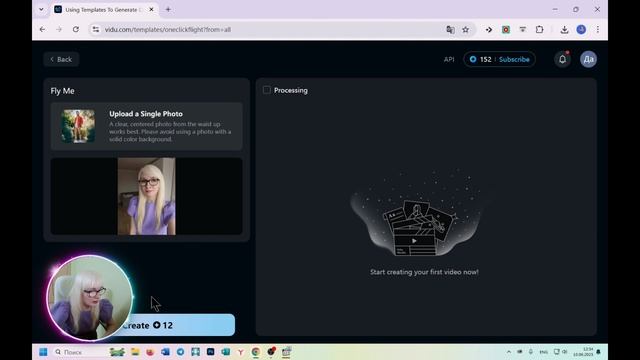Open the Chrome profile avatar

[581, 29]
